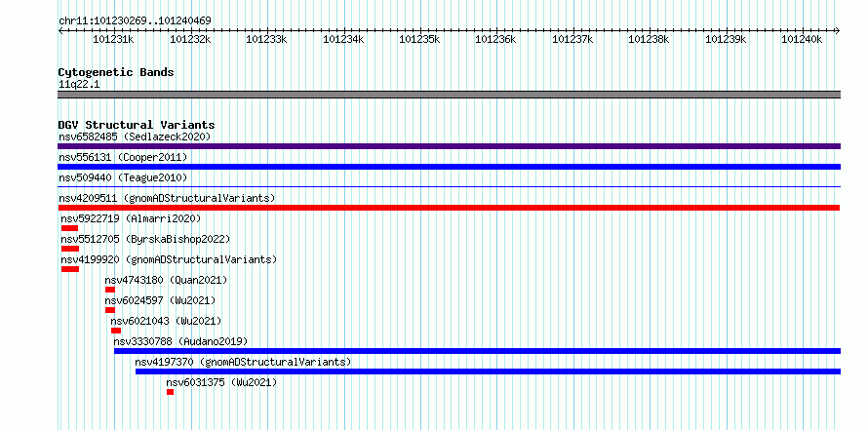Click the ruler's left arrowhead
The height and width of the screenshot is (430, 868).
pyautogui.click(x=60, y=30)
